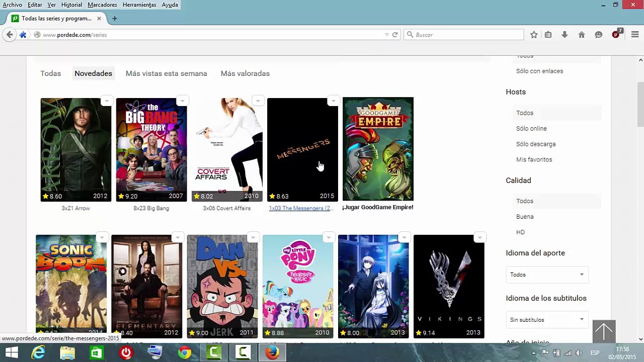Launch Internet Explorer from the taskbar
644x362 pixels.
click(38, 353)
